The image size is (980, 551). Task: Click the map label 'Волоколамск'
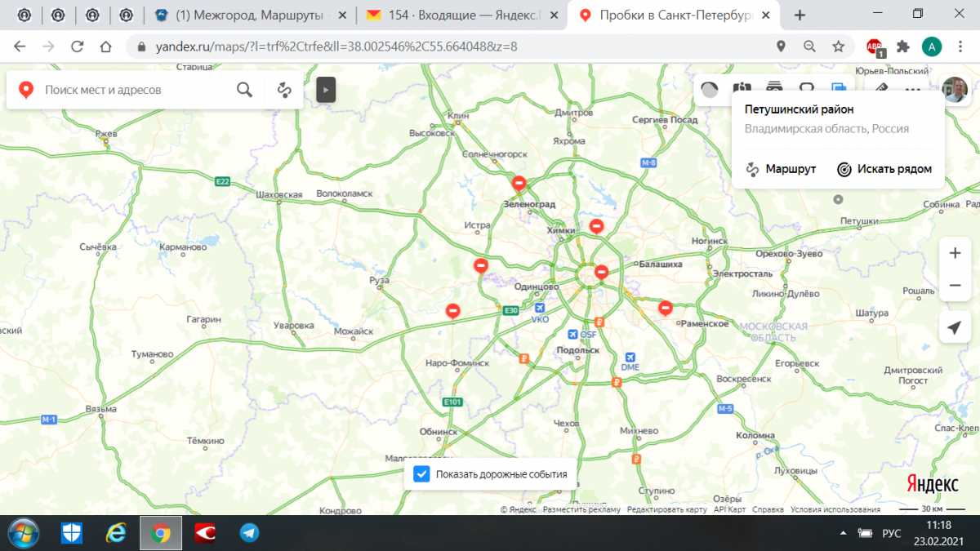(344, 194)
